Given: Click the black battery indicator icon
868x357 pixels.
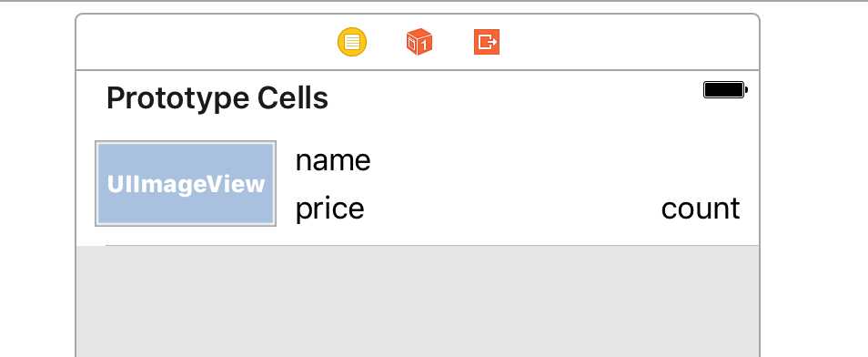Looking at the screenshot, I should click(x=725, y=90).
